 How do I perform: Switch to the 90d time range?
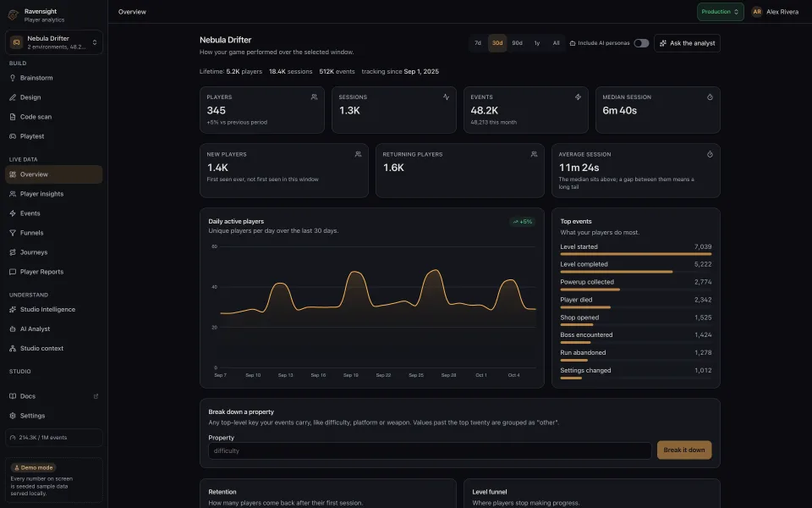pyautogui.click(x=517, y=43)
